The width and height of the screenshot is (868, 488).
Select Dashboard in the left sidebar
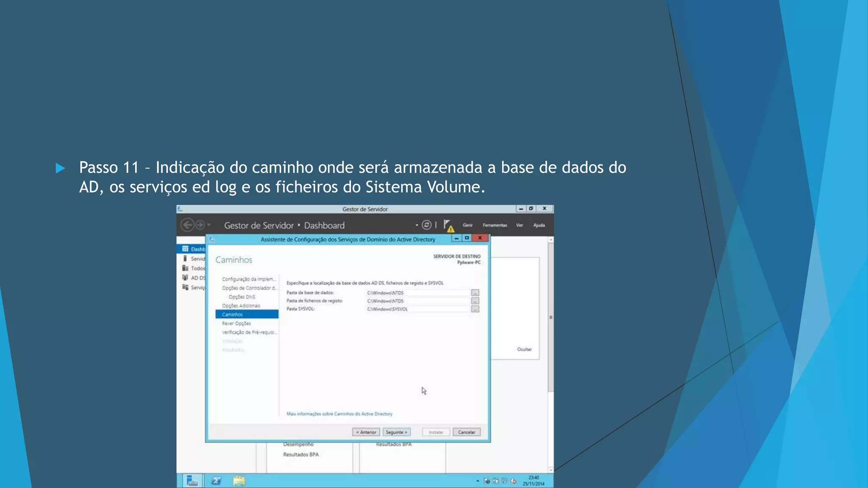tap(192, 249)
